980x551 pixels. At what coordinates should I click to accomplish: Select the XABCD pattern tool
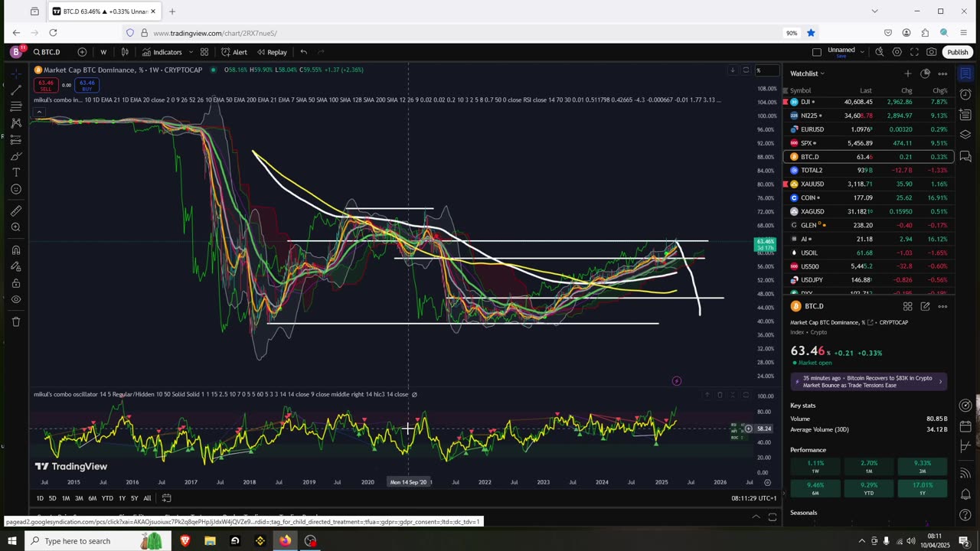(16, 122)
